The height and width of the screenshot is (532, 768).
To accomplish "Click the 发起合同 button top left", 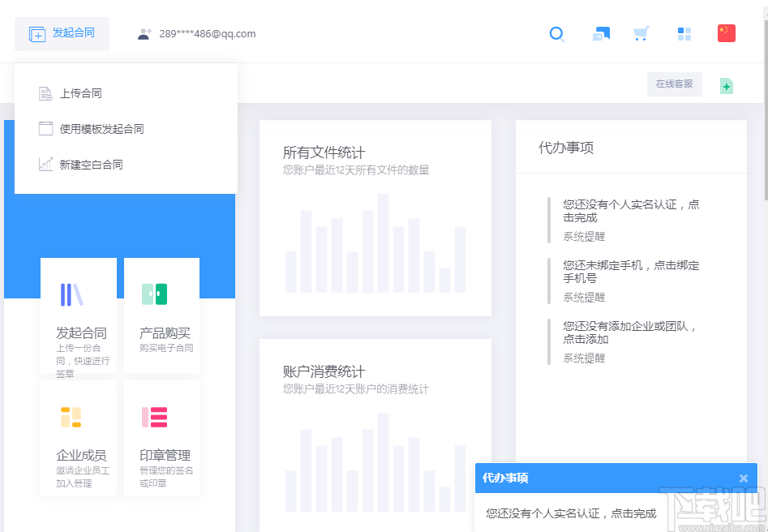I will 62,33.
